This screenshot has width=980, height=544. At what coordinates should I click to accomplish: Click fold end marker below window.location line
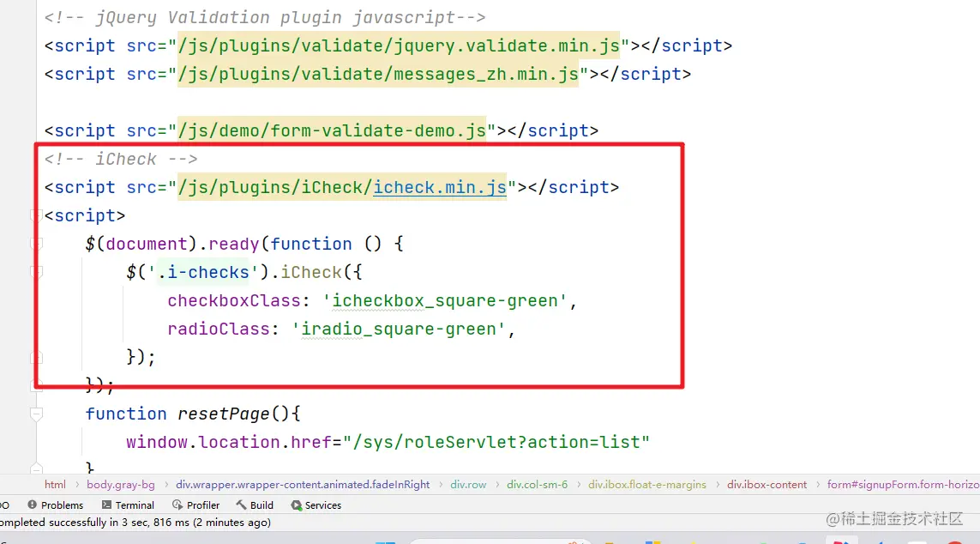click(36, 468)
